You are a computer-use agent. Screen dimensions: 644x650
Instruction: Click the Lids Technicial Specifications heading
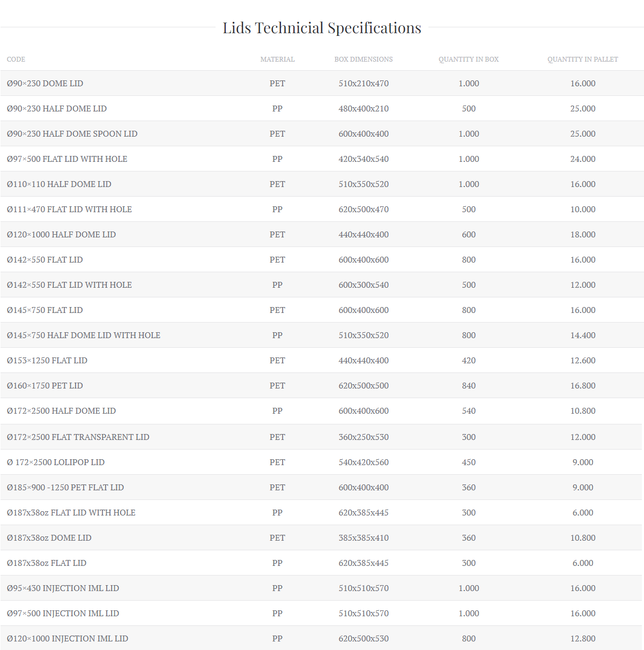(322, 28)
